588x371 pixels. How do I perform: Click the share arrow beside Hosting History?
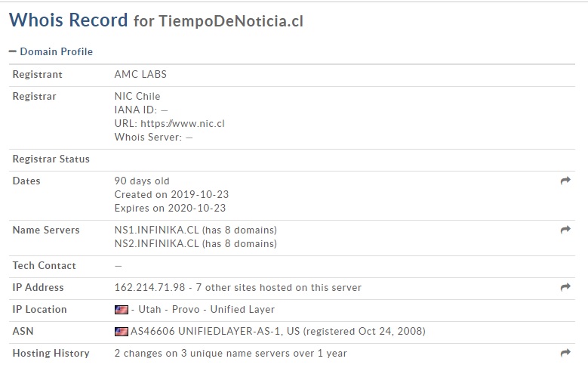(565, 353)
